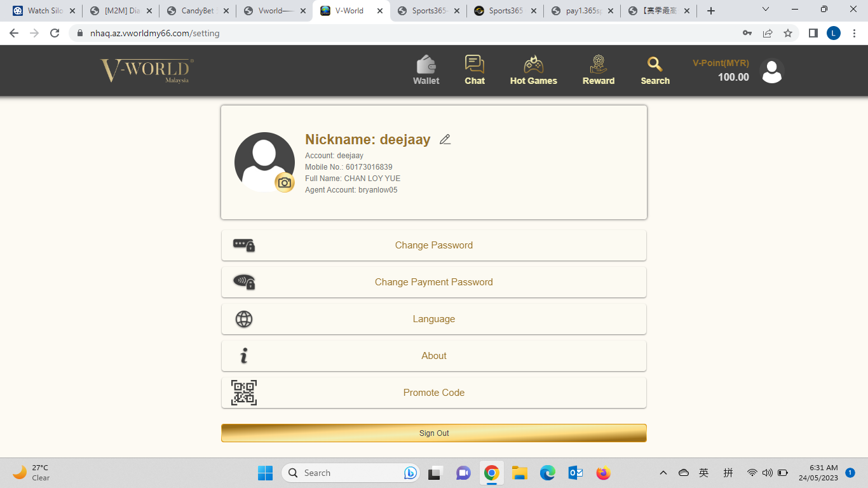Screen dimensions: 868x488
Task: Open a new browser tab
Action: pos(711,11)
